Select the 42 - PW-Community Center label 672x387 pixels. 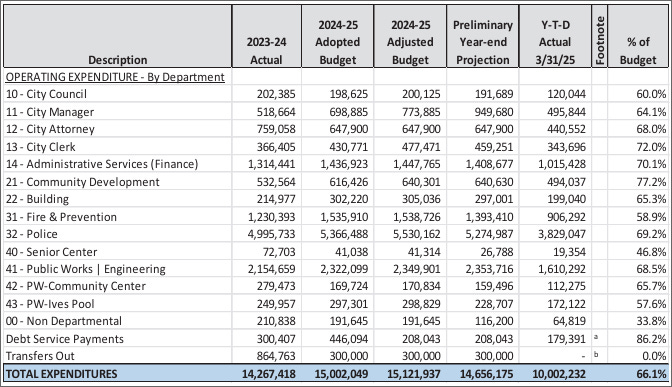(x=76, y=286)
